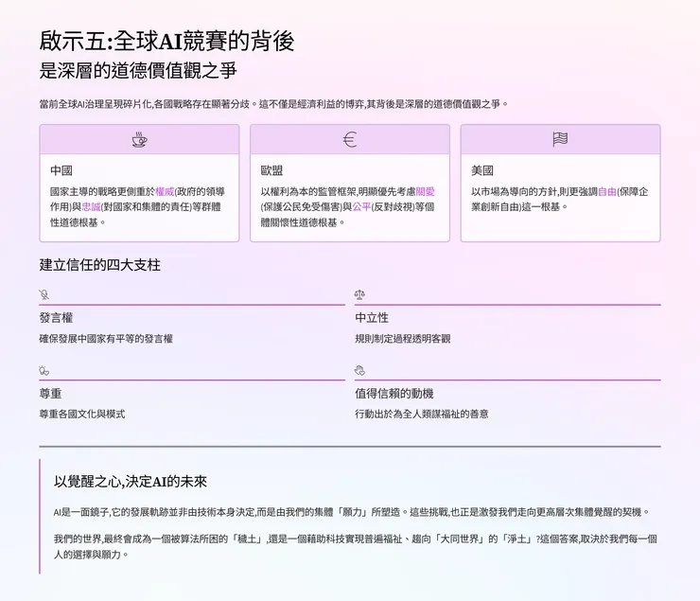The image size is (700, 601).
Task: Click the flag icon above 美國
Action: pos(560,139)
